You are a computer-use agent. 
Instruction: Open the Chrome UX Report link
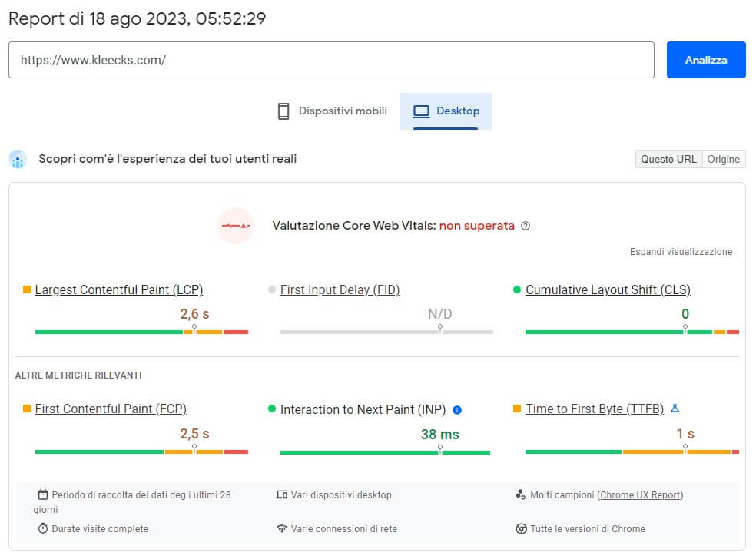pyautogui.click(x=640, y=495)
